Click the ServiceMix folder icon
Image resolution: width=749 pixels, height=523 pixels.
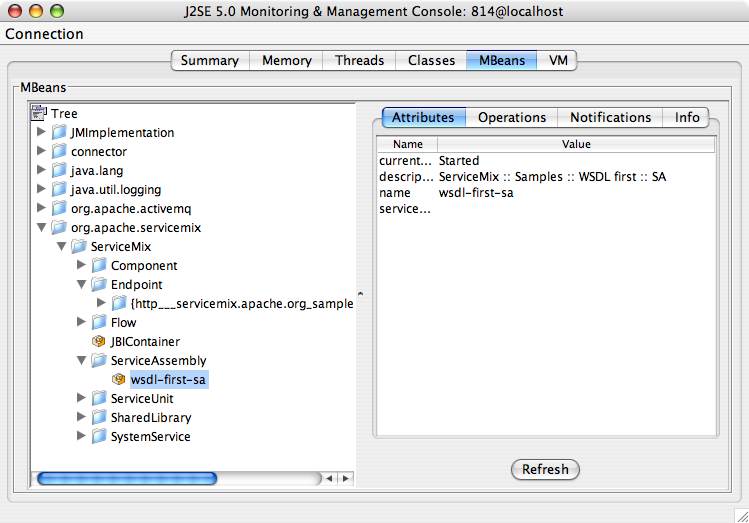pos(79,246)
